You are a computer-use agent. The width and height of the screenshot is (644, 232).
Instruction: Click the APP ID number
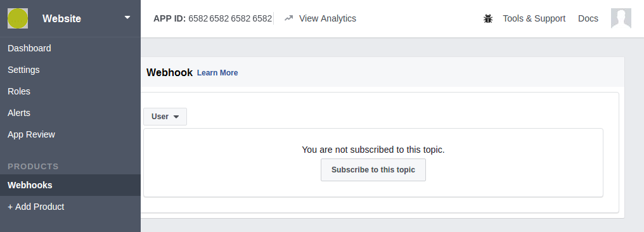pos(230,18)
